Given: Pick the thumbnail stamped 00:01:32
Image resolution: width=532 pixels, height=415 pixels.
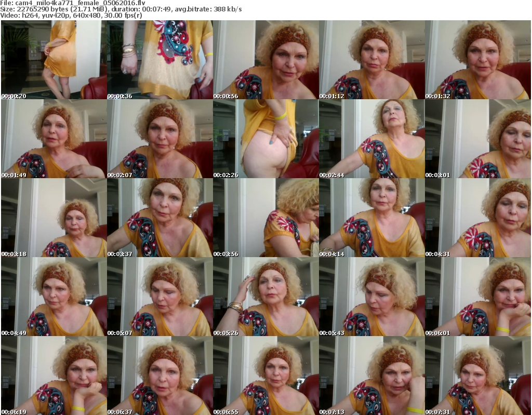Looking at the screenshot, I should point(478,60).
